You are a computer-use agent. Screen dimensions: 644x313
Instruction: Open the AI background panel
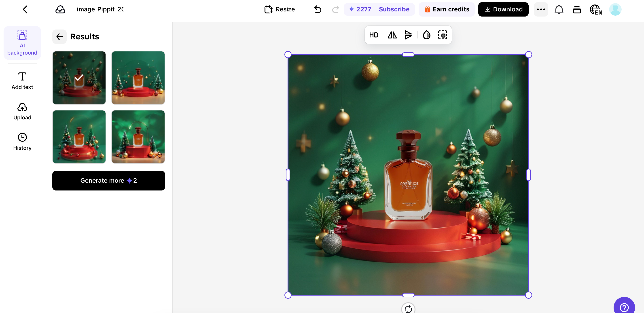click(x=22, y=42)
